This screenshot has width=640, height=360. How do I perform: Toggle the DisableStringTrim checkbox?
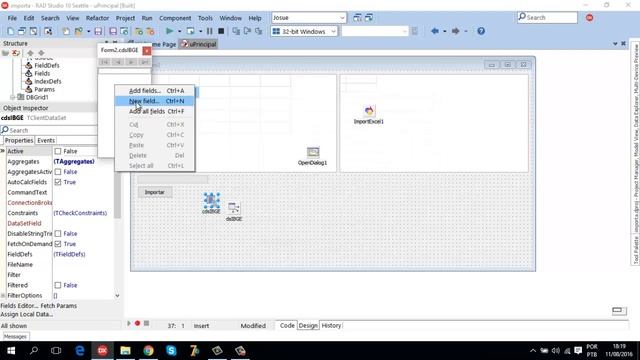58,233
